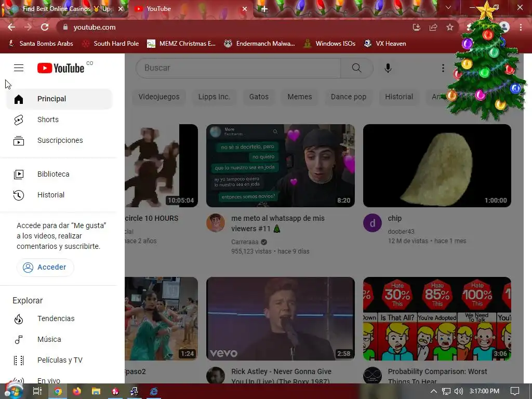This screenshot has height=399, width=532.
Task: Open Historial in sidebar
Action: pyautogui.click(x=59, y=195)
